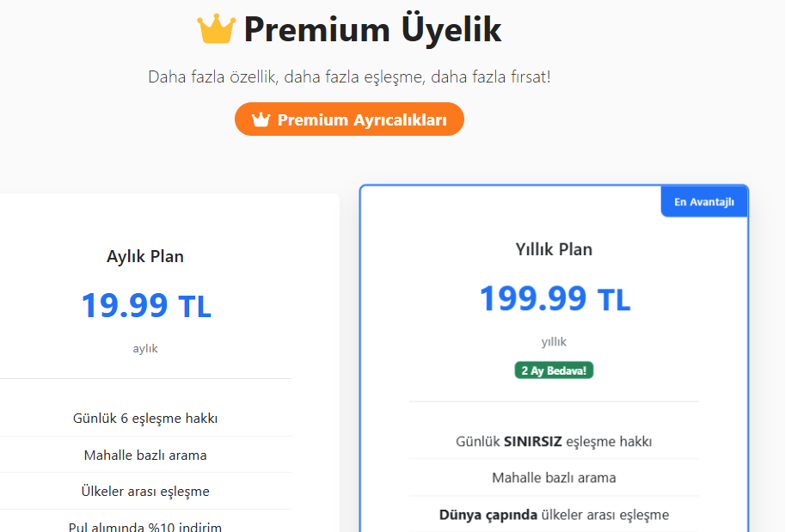The width and height of the screenshot is (785, 532).
Task: Click Mahalle bazlı arama in yearly plan
Action: coord(554,478)
